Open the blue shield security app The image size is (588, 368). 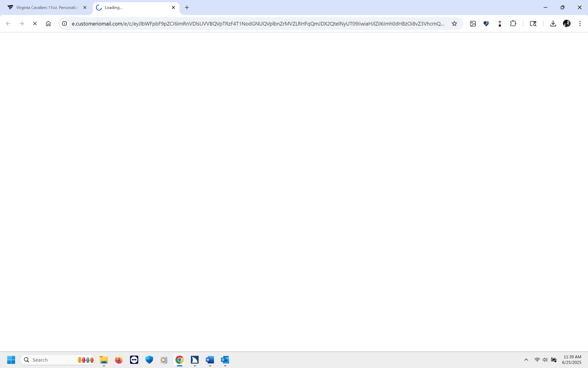point(149,360)
